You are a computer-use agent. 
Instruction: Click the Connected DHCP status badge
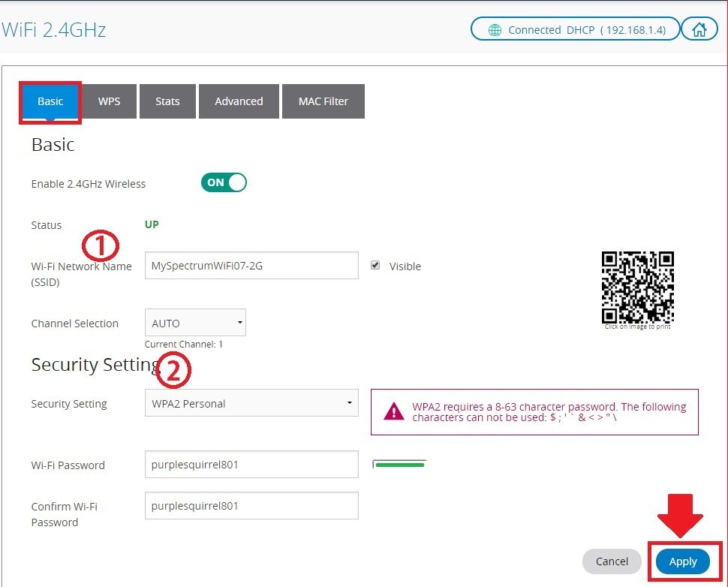(575, 30)
